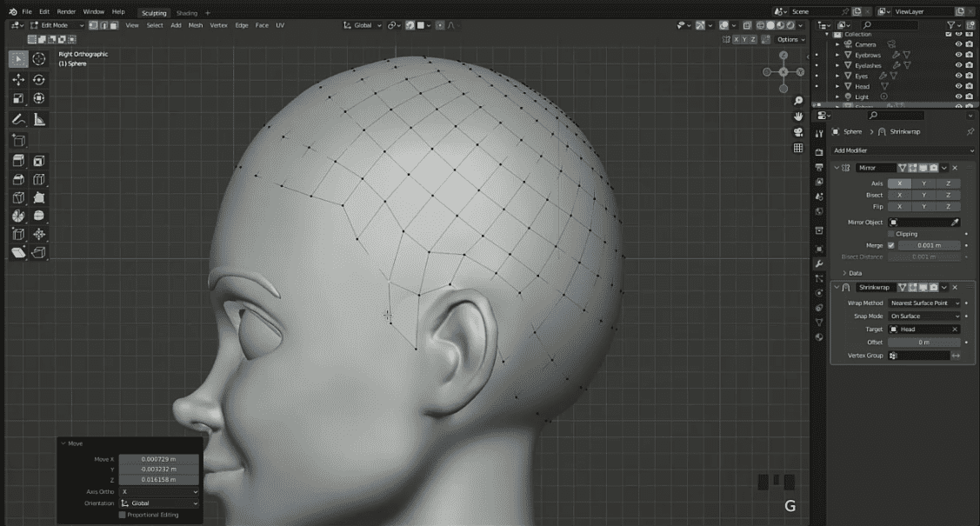Switch to vertex select mode in header

click(96, 25)
